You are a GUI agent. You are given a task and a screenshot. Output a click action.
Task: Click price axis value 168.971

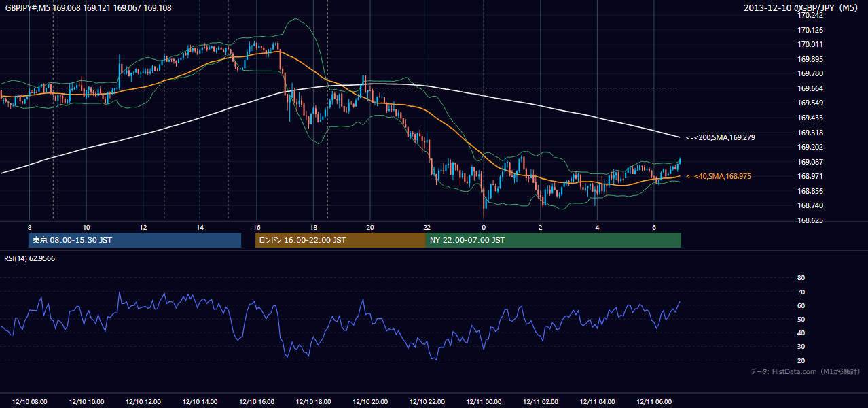pos(810,176)
